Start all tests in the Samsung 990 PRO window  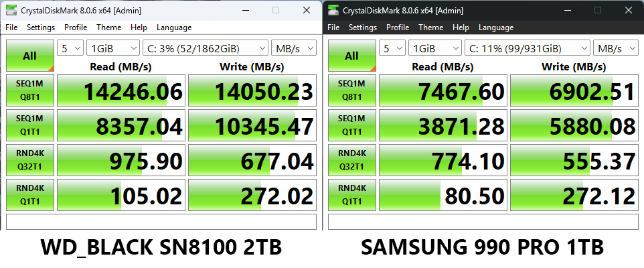point(352,56)
